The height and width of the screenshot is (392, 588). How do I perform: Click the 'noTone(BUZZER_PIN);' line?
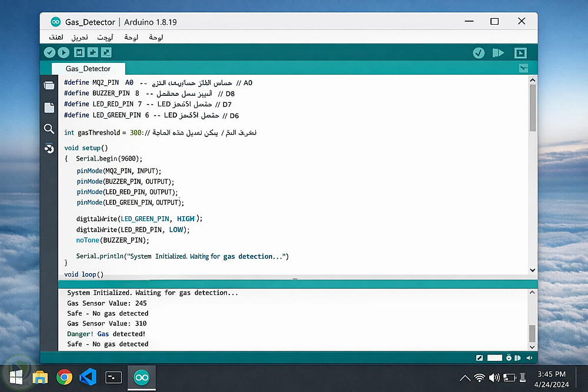tap(112, 240)
